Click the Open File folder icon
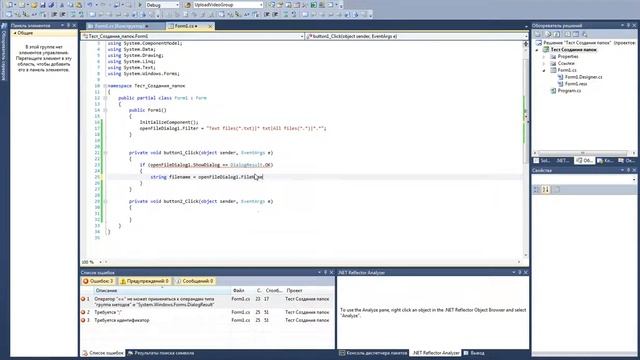Screen dimensions: 640x360 point(34,5)
